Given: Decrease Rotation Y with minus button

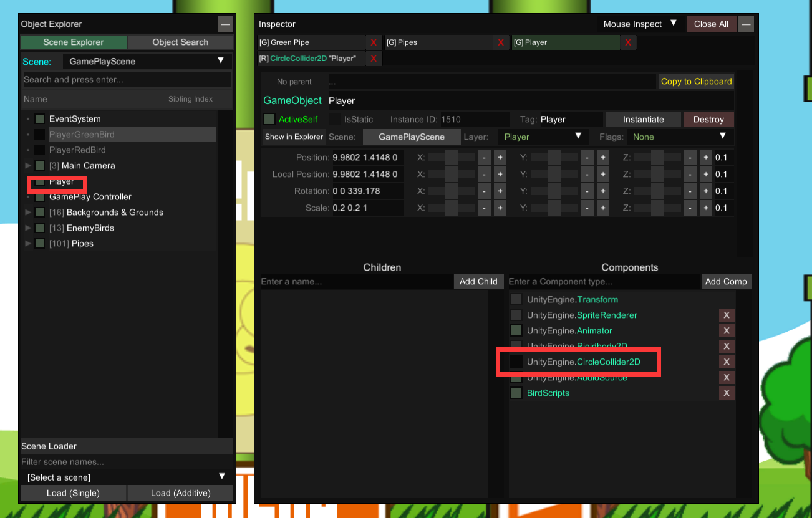Looking at the screenshot, I should click(587, 191).
